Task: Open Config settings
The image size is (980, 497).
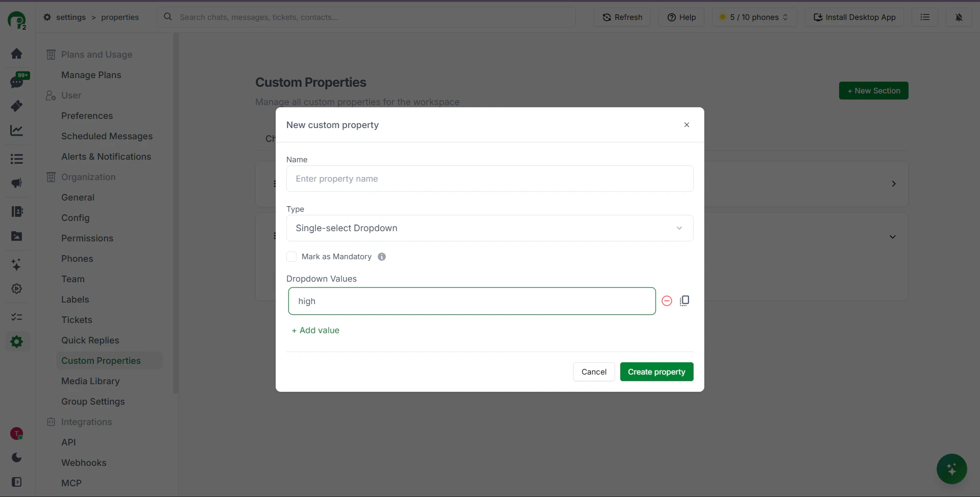Action: [x=76, y=218]
